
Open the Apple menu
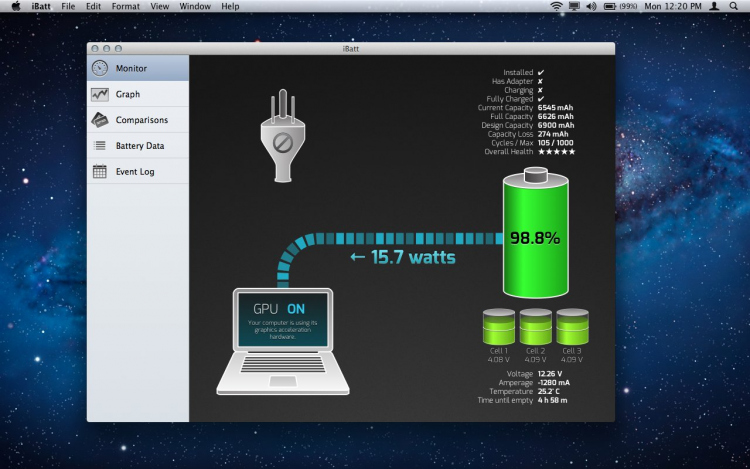click(x=16, y=6)
